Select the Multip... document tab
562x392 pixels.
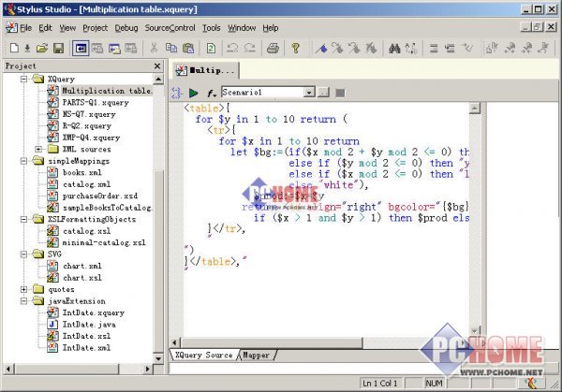tap(206, 70)
